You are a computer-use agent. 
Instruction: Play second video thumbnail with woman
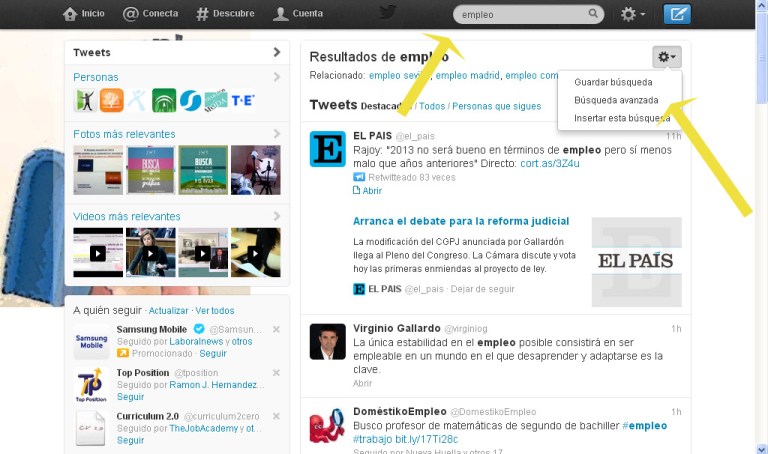[x=151, y=253]
